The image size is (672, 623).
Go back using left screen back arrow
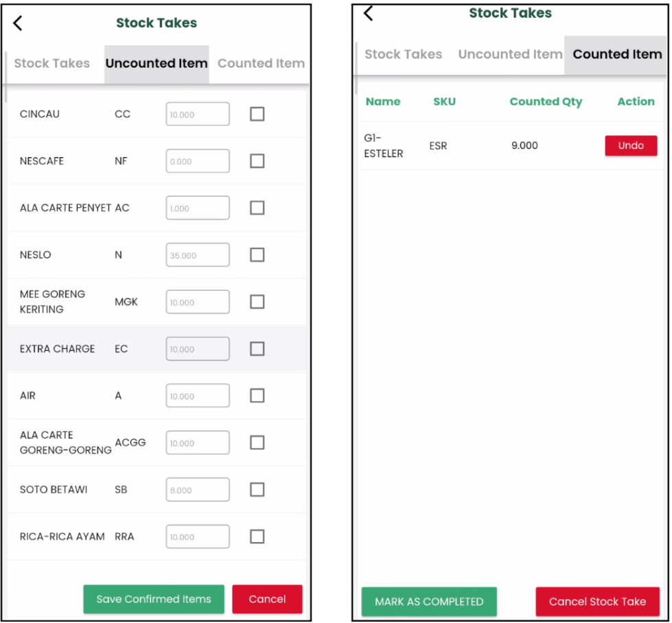[x=19, y=23]
